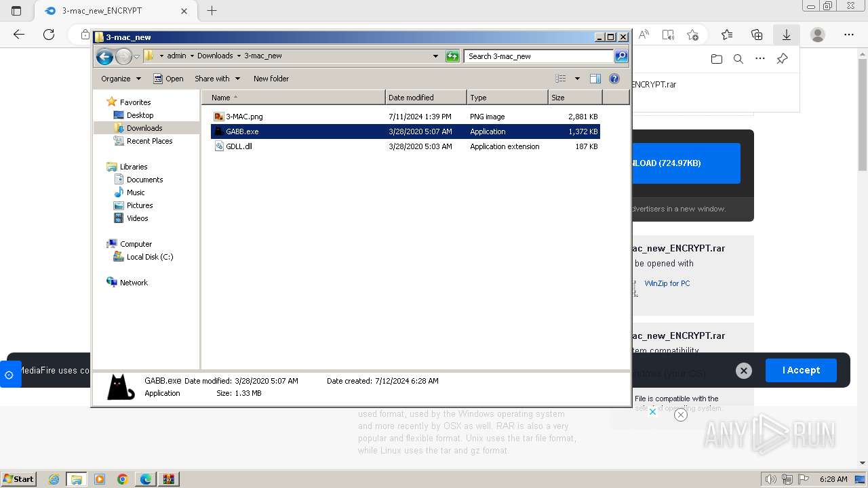Open more options in downloads panel
This screenshot has height=488, width=868.
760,59
